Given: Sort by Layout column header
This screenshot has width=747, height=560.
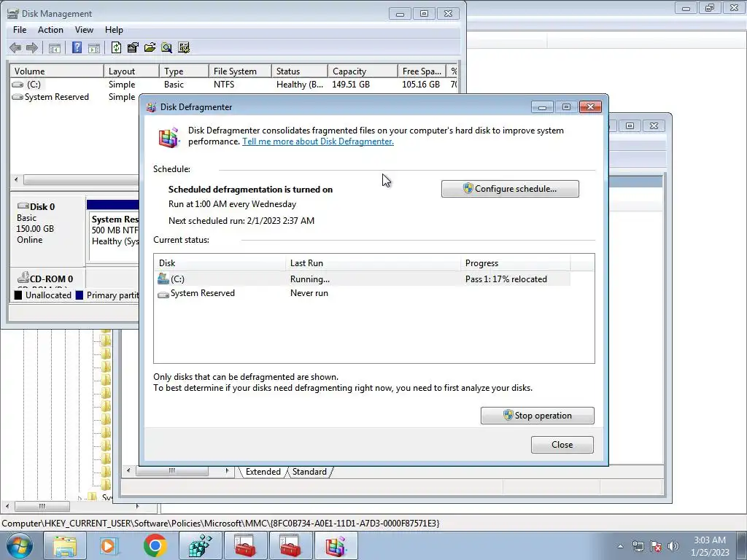Looking at the screenshot, I should click(x=131, y=71).
